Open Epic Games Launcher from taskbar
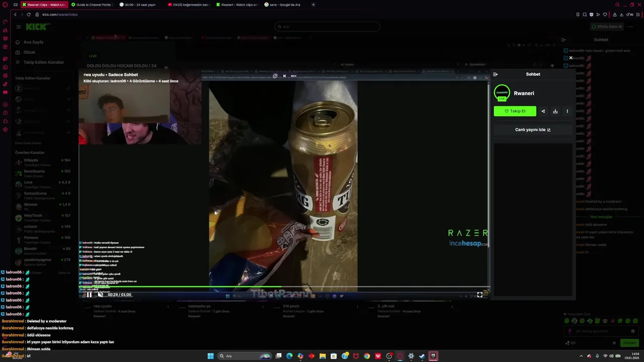 click(x=433, y=356)
